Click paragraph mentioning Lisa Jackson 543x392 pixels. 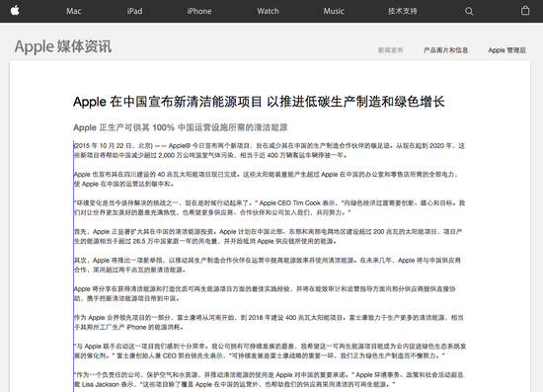(269, 379)
